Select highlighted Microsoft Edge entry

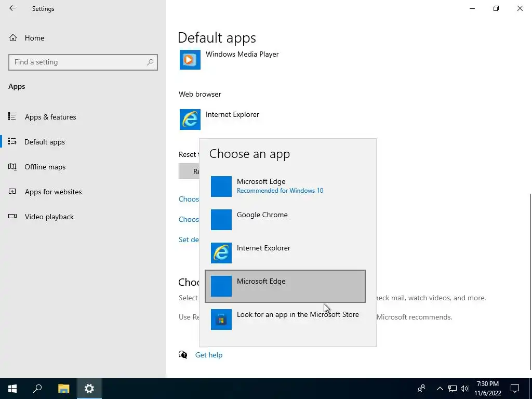coord(285,286)
